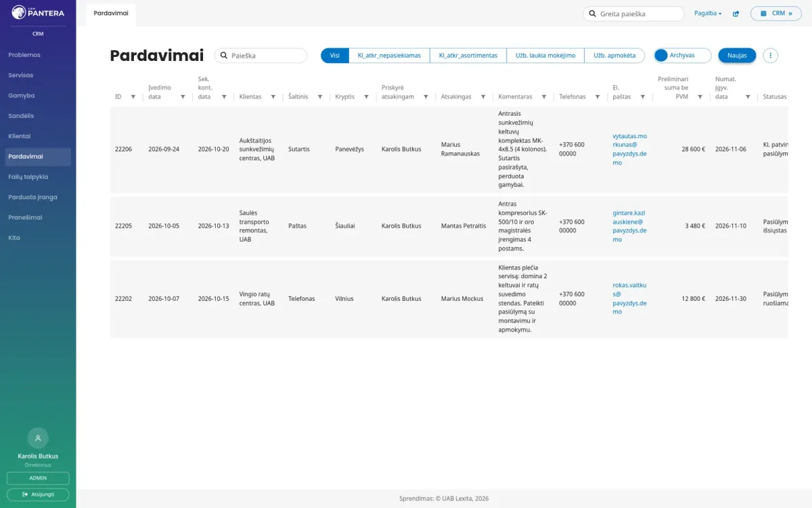Filter the Komentaras column
The height and width of the screenshot is (508, 812).
click(544, 97)
